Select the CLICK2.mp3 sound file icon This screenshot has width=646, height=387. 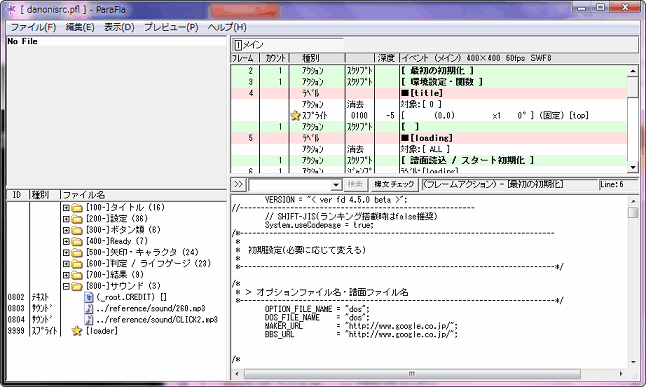coord(89,319)
